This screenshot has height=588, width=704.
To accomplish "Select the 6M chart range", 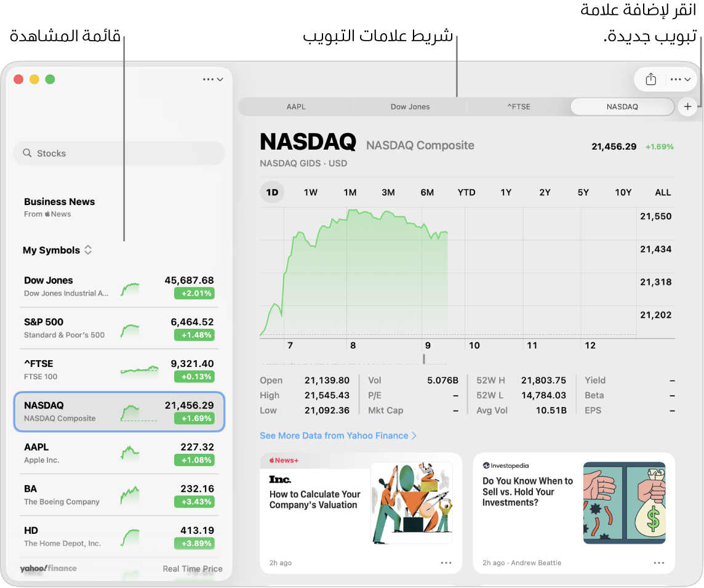I will point(427,192).
